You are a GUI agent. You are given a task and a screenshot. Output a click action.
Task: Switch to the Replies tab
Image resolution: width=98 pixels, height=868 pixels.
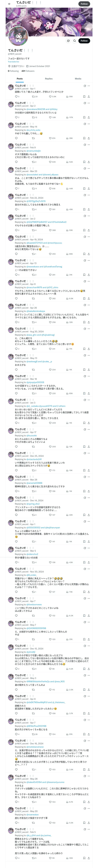(49, 79)
